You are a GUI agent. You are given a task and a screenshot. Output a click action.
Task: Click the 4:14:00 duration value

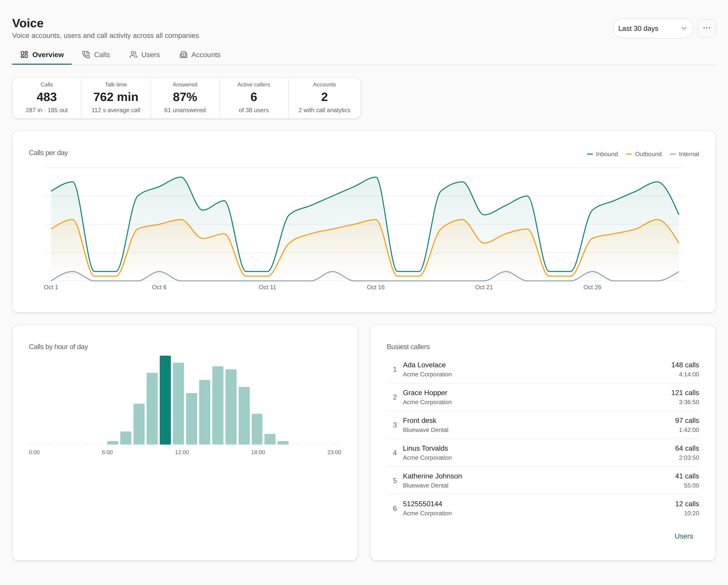coord(689,374)
